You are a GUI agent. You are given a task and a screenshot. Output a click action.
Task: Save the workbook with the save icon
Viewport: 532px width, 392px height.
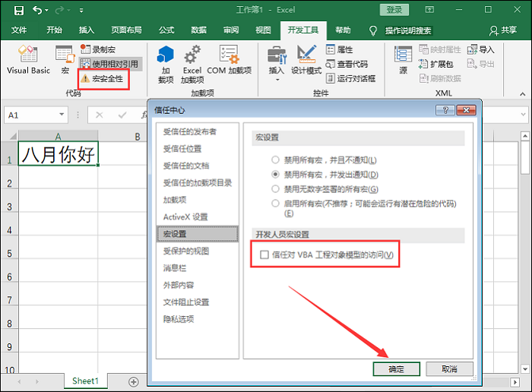click(x=19, y=10)
